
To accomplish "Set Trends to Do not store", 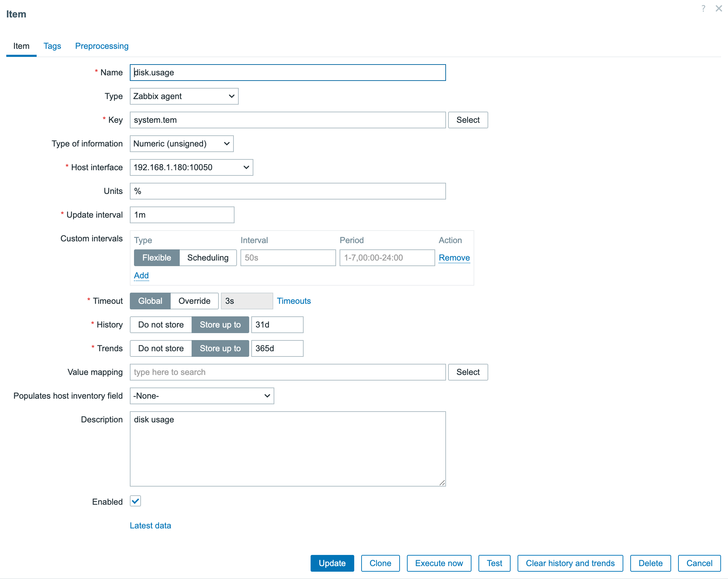I will tap(161, 348).
